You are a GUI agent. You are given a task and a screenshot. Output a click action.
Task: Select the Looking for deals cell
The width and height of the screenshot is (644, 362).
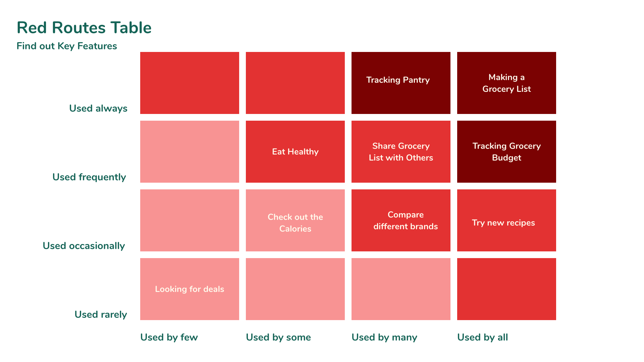[x=190, y=289]
